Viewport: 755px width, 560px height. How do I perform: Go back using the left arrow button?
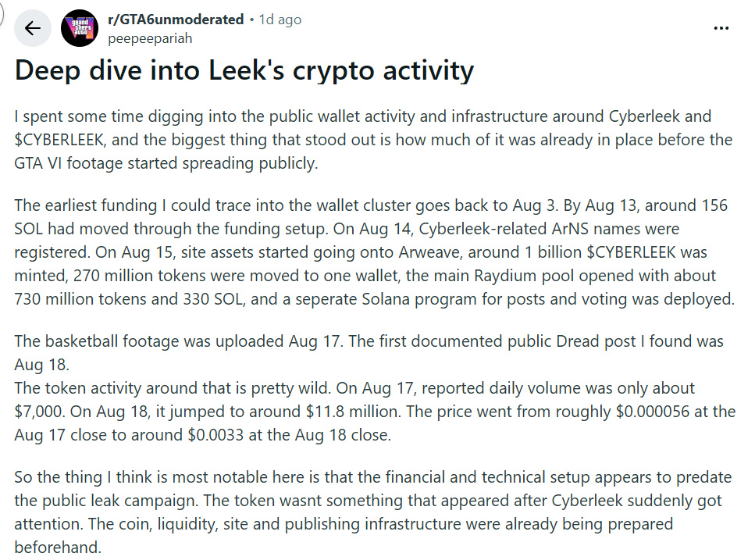coord(32,28)
